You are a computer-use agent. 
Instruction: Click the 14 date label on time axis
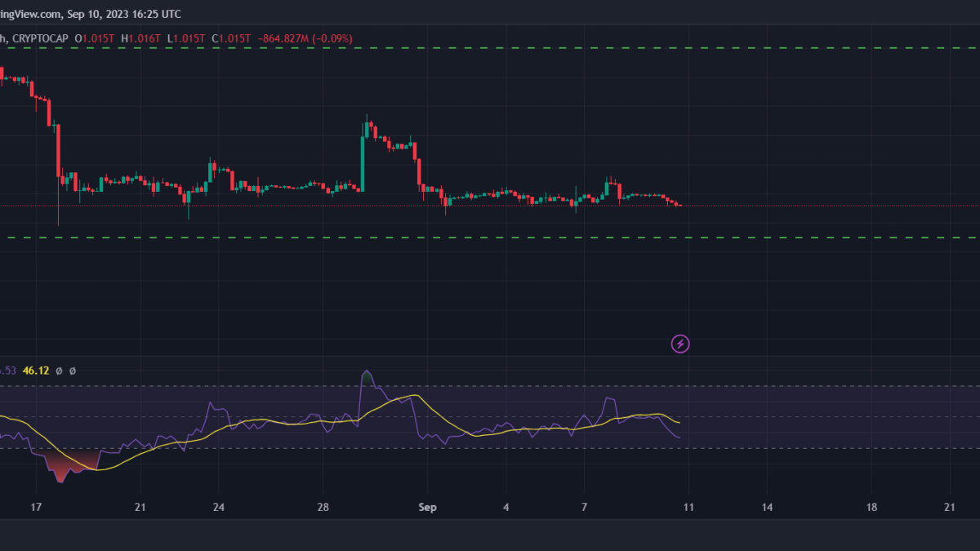(767, 507)
